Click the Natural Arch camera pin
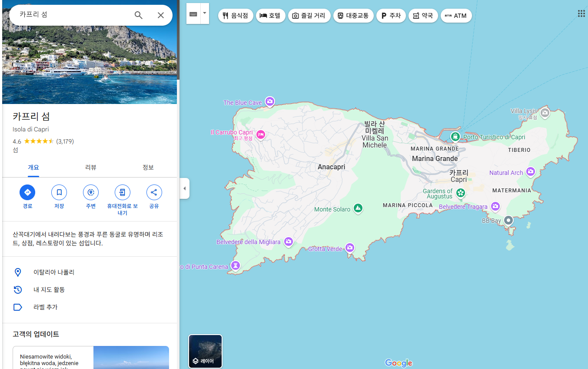 click(x=530, y=171)
